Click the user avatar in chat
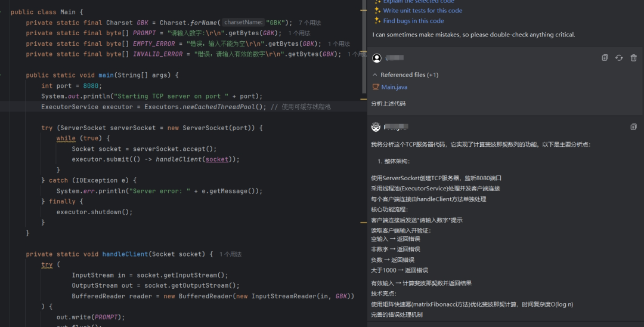644x327 pixels. (x=377, y=58)
